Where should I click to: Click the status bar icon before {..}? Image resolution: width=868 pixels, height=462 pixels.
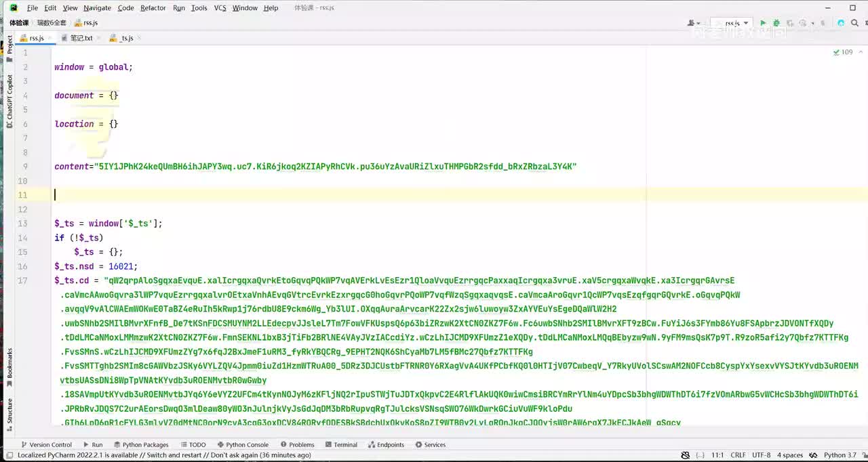coord(685,455)
